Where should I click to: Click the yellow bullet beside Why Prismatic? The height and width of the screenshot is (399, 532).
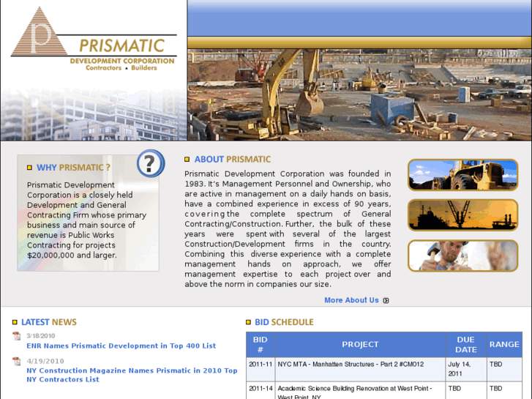[x=29, y=168]
